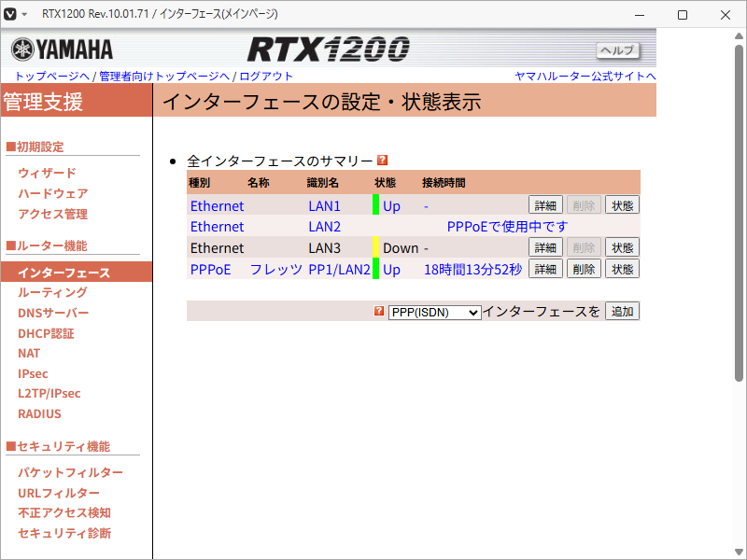Open 詳細 for the PP1/LAN2 row
Image resolution: width=747 pixels, height=560 pixels.
tap(545, 269)
